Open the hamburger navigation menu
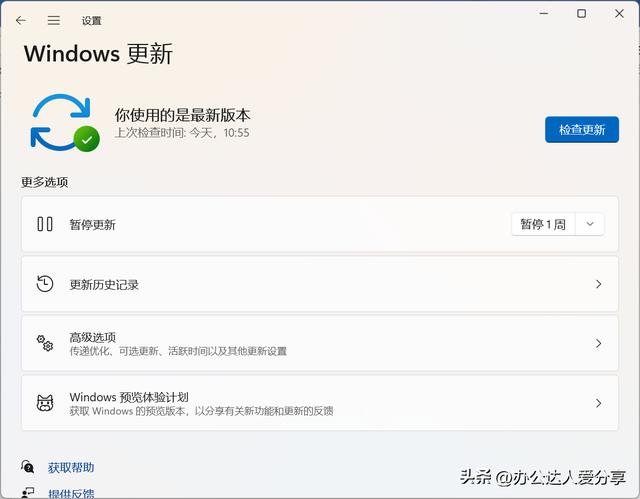Screen dimensions: 640x499 click(x=53, y=20)
